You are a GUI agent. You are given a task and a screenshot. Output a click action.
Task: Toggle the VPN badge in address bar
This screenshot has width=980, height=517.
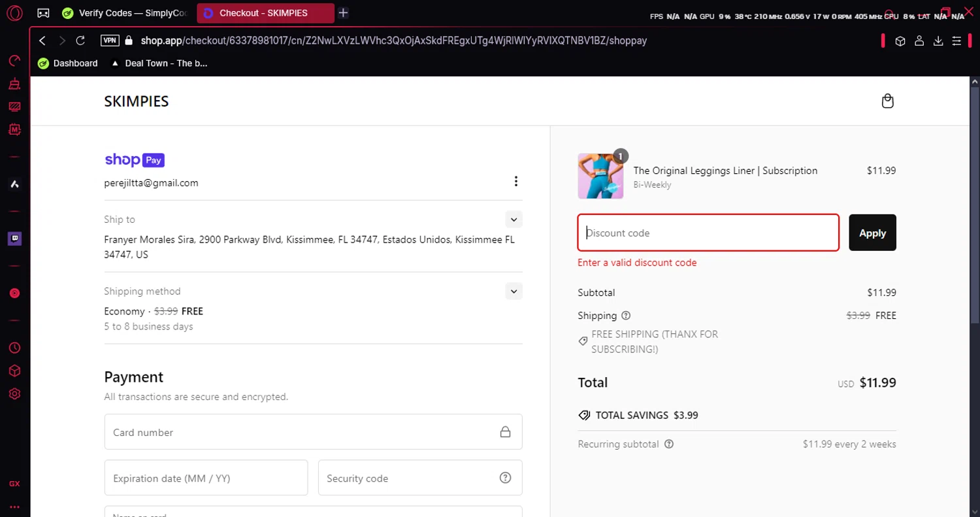pos(110,41)
